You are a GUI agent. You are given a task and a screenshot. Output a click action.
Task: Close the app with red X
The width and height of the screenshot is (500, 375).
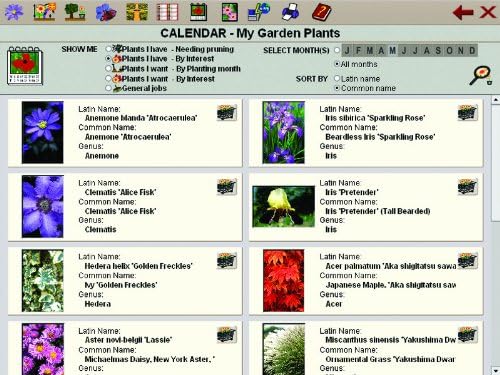pyautogui.click(x=488, y=12)
